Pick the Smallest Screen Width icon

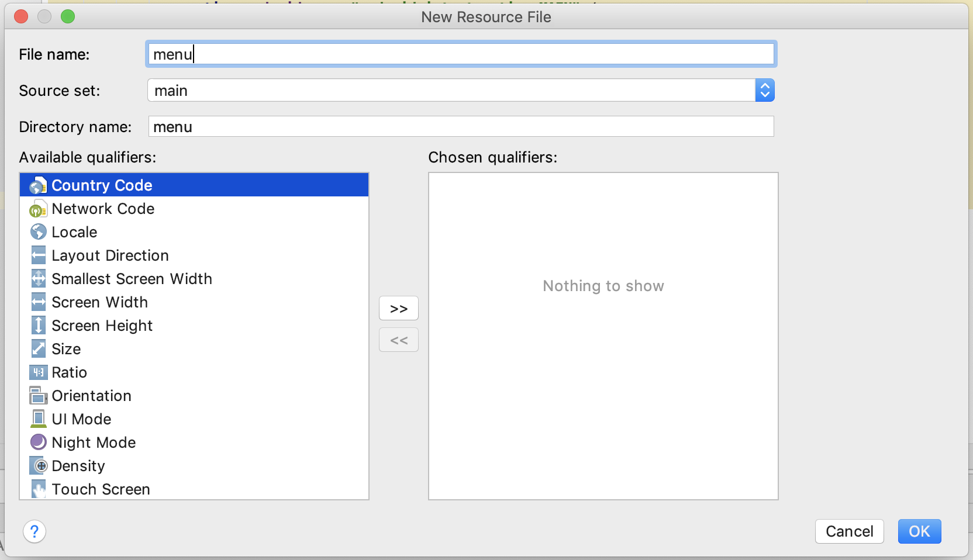tap(38, 279)
